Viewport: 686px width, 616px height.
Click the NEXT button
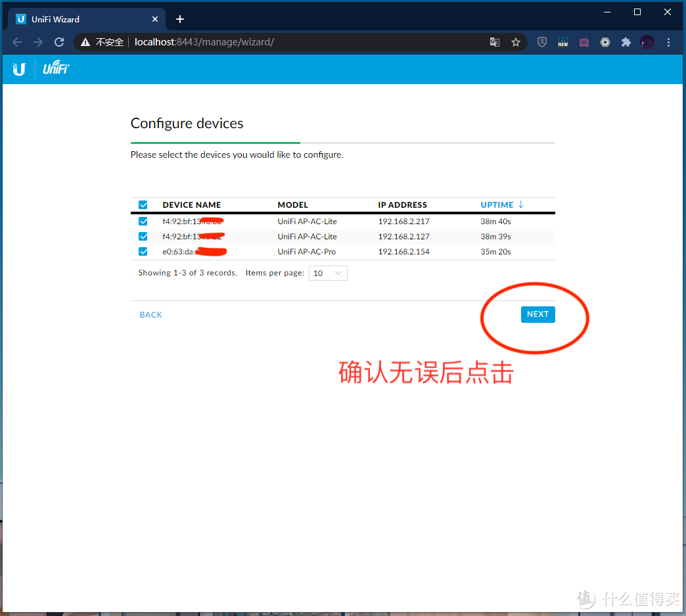coord(537,314)
